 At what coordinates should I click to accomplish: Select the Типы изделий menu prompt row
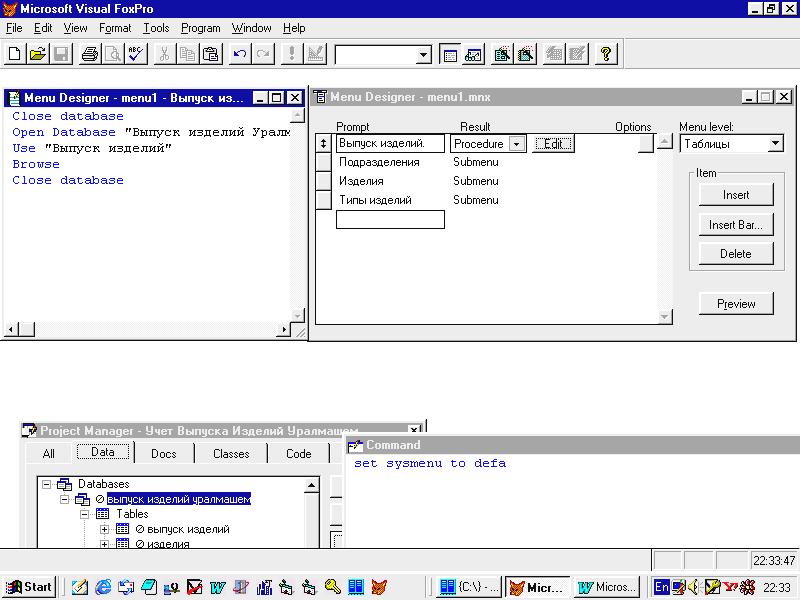pyautogui.click(x=375, y=200)
